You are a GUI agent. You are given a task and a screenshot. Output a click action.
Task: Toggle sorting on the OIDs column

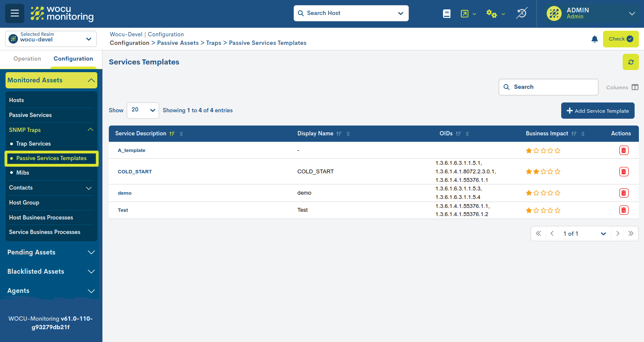pos(458,133)
